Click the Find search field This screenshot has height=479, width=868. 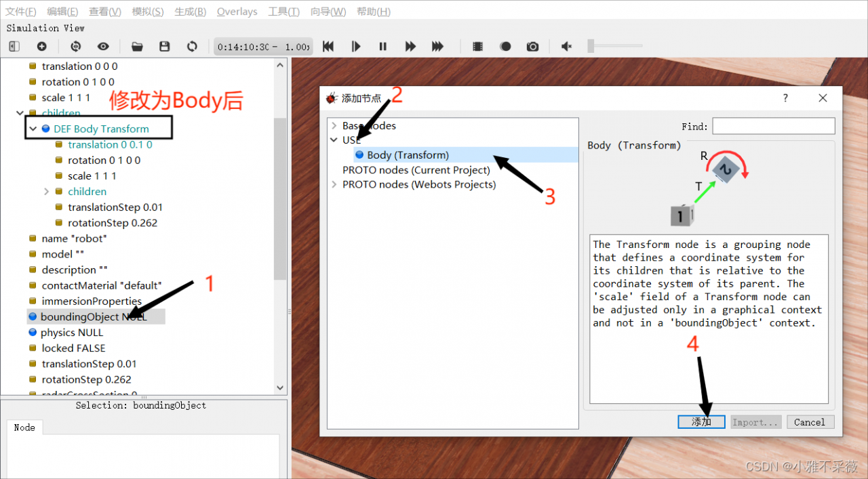[x=773, y=126]
